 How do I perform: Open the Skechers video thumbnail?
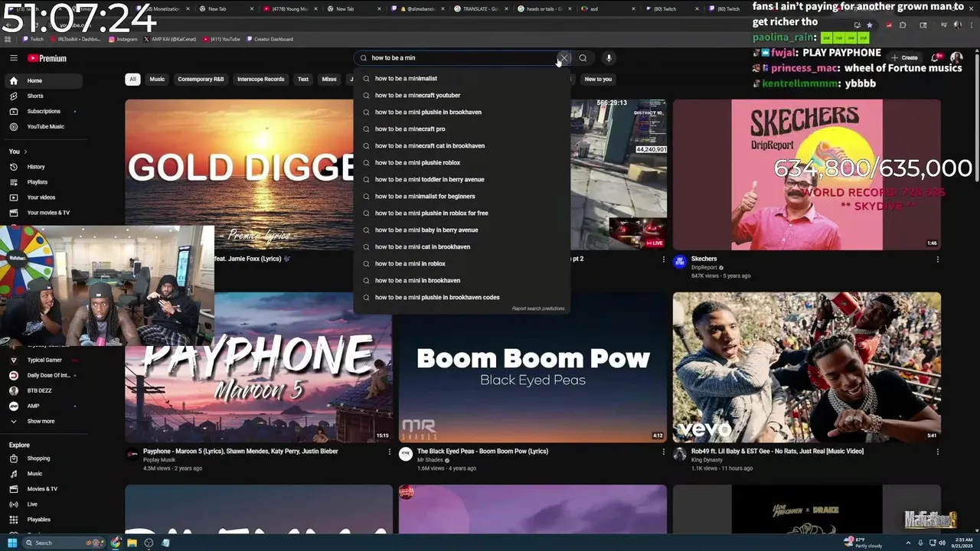tap(807, 174)
